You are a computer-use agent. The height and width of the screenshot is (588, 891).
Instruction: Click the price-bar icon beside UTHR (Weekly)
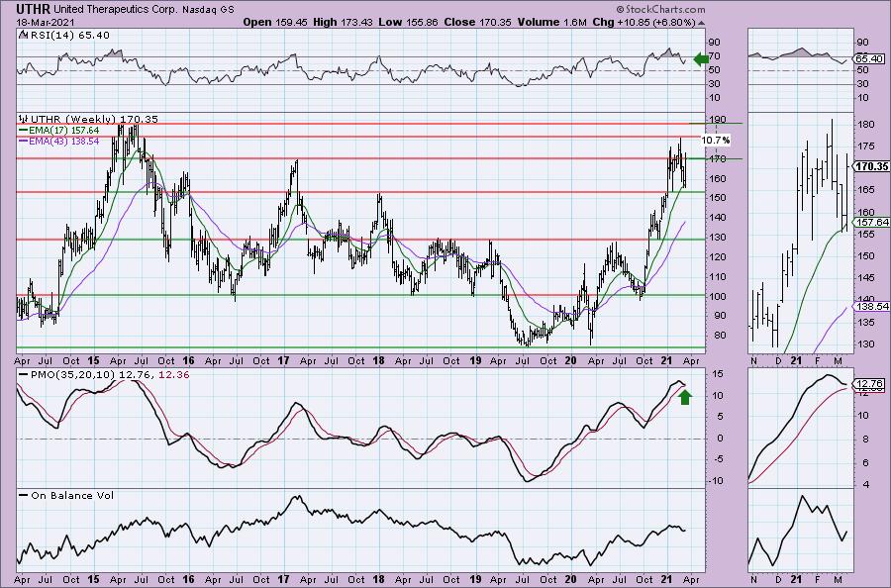[24, 120]
